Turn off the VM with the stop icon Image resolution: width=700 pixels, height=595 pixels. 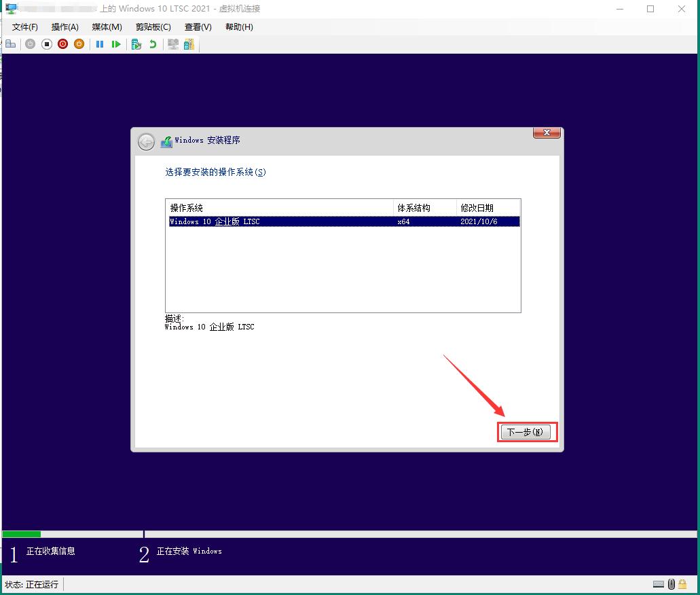pos(47,43)
